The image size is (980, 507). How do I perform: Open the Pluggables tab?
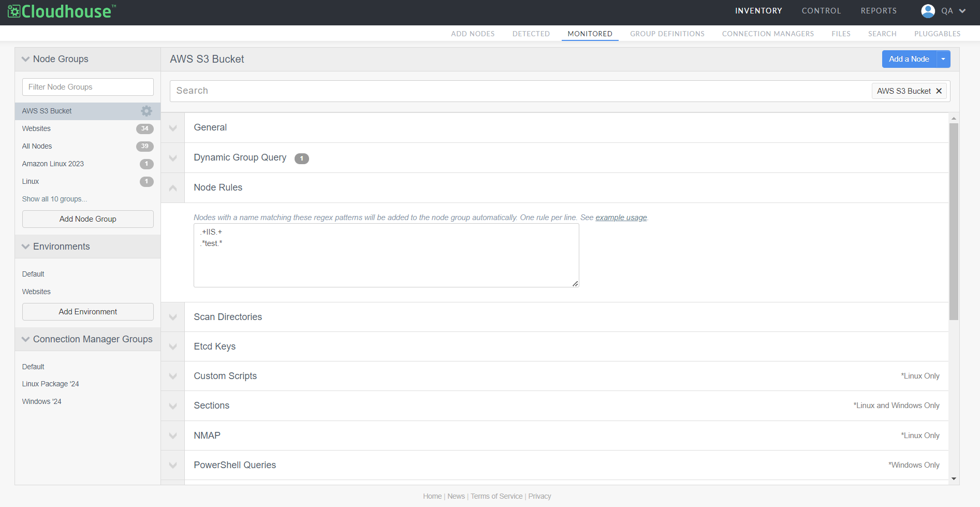pos(937,34)
